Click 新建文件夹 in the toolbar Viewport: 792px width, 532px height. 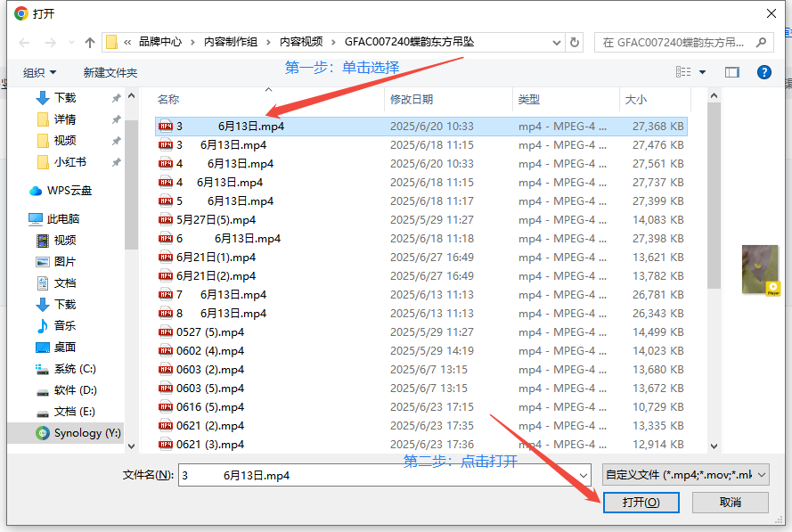coord(110,72)
